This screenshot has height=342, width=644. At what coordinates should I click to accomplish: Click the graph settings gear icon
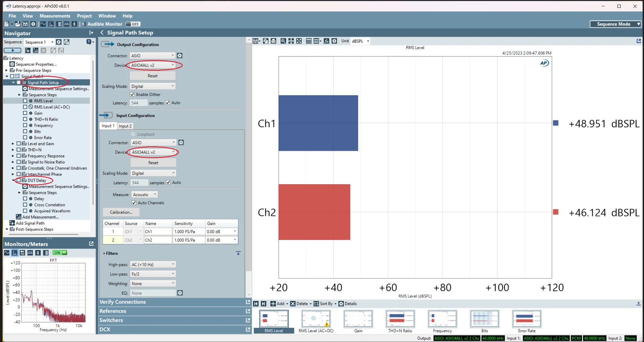pyautogui.click(x=334, y=41)
